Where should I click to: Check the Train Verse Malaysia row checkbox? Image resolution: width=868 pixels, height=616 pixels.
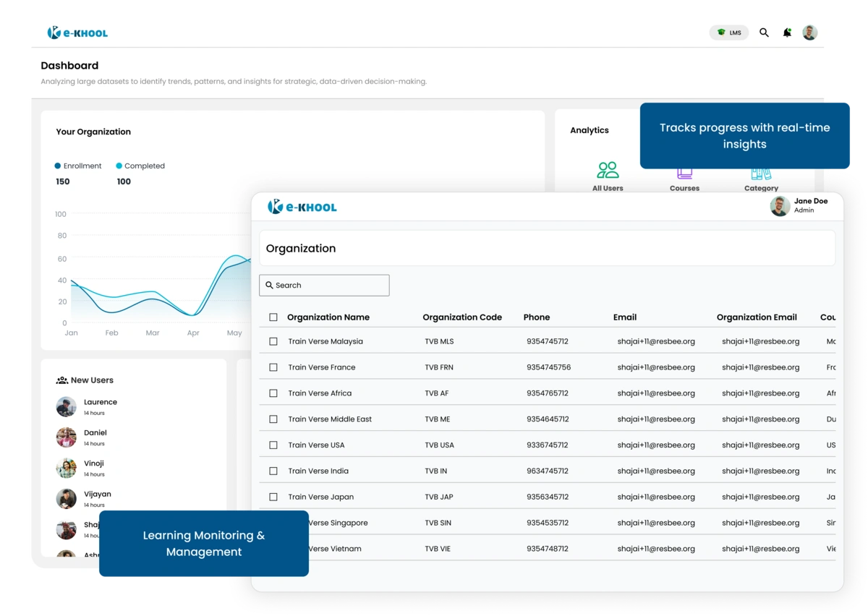[x=273, y=341]
